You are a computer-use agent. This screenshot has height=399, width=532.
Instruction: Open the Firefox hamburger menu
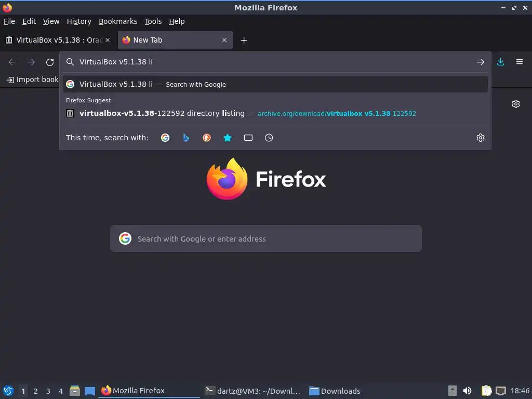coord(519,62)
